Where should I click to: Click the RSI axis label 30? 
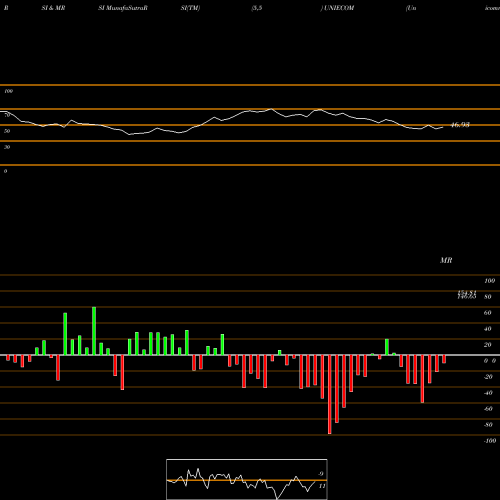tap(7, 147)
